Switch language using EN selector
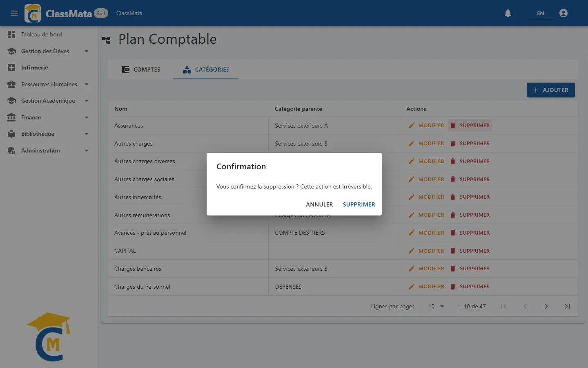 tap(540, 13)
